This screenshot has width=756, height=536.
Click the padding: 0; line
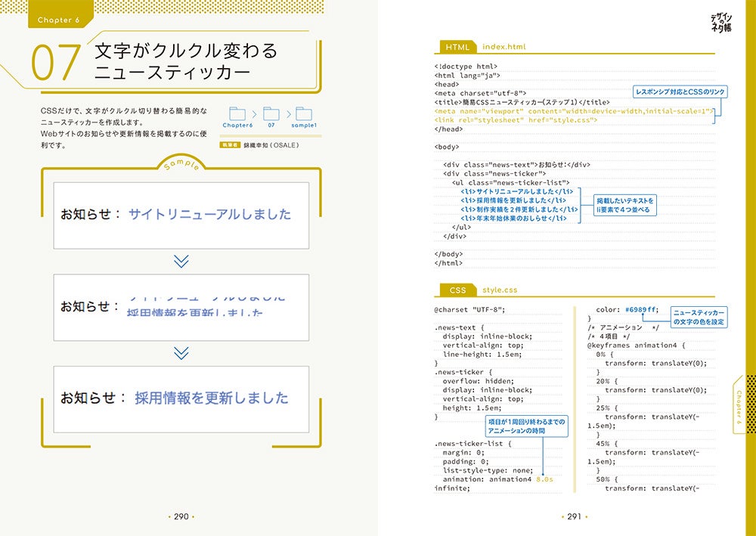(466, 461)
